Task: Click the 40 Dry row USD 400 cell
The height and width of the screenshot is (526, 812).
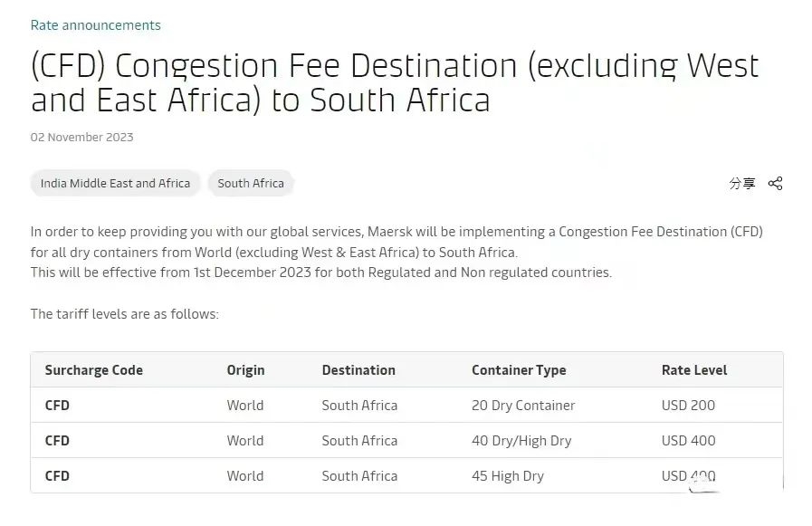Action: click(688, 441)
